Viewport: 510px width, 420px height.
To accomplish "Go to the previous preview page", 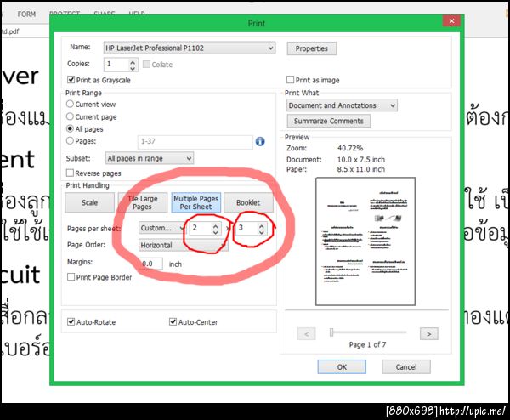I will tap(306, 334).
